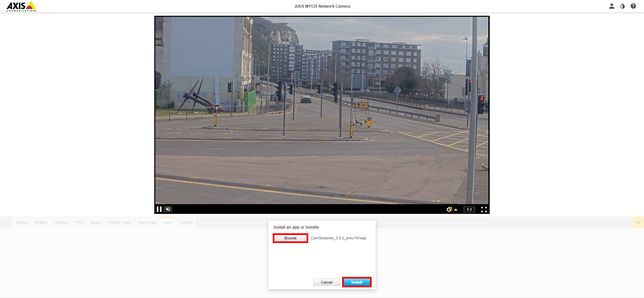
Task: Open the help menu icon
Action: pos(633,6)
